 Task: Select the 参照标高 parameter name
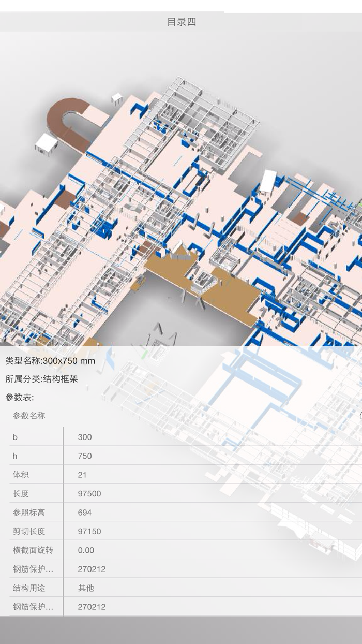pyautogui.click(x=29, y=513)
